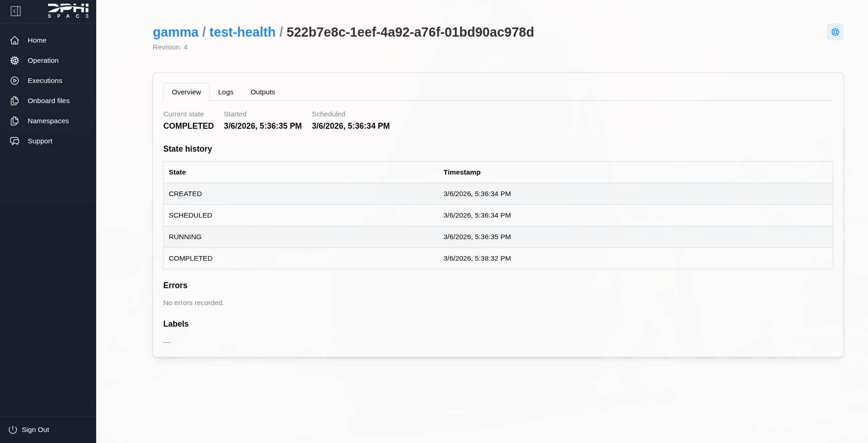Click the Scheduled time 5:36:34 PM value
The image size is (868, 443).
coord(351,126)
